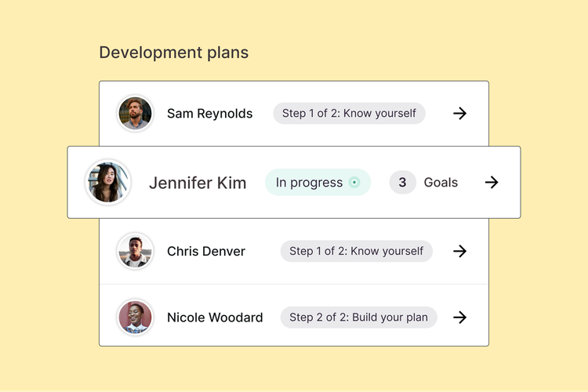Select Sam Reynolds' Step 1 of 2 tag

tap(349, 114)
